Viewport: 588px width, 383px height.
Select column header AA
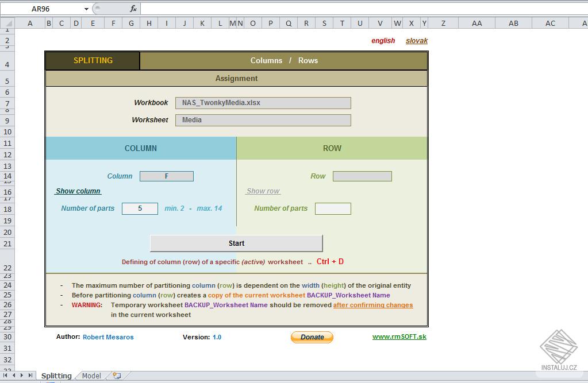(x=476, y=23)
